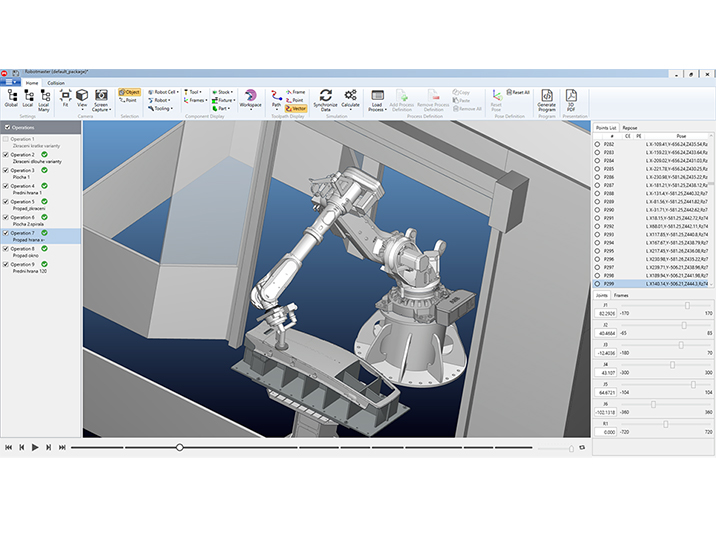The height and width of the screenshot is (542, 716).
Task: Open Local settings
Action: pyautogui.click(x=28, y=99)
